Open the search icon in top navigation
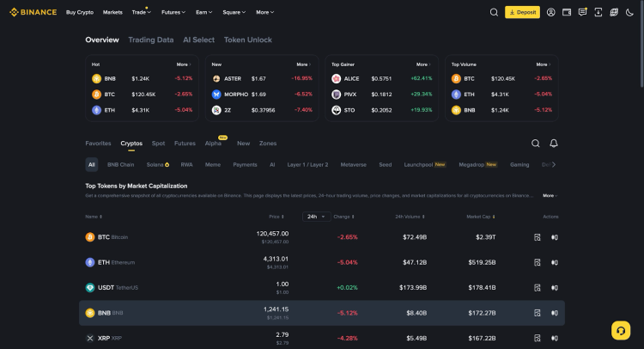The width and height of the screenshot is (644, 349). click(494, 12)
